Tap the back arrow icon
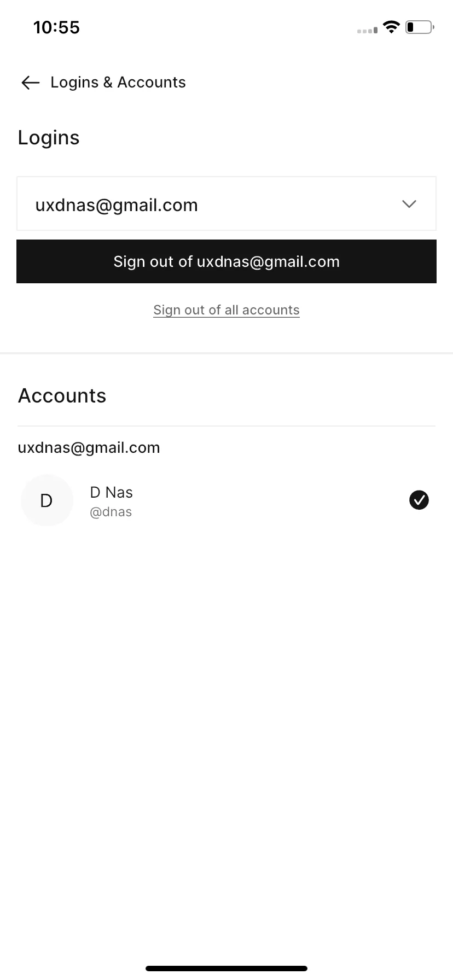This screenshot has height=980, width=453. click(x=31, y=83)
